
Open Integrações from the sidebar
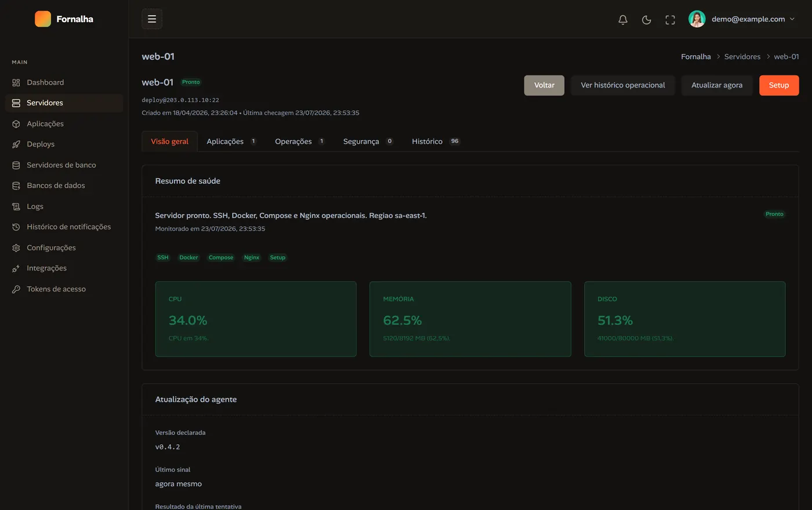coord(64,268)
